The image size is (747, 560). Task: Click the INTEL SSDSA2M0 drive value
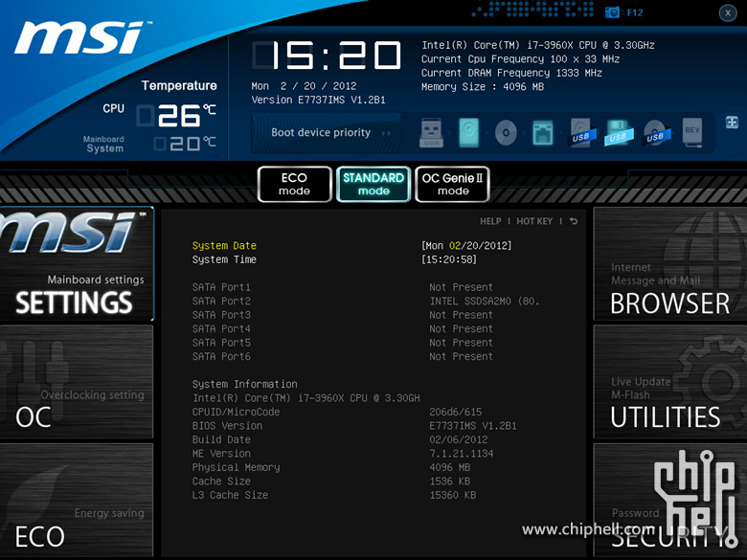(x=485, y=301)
